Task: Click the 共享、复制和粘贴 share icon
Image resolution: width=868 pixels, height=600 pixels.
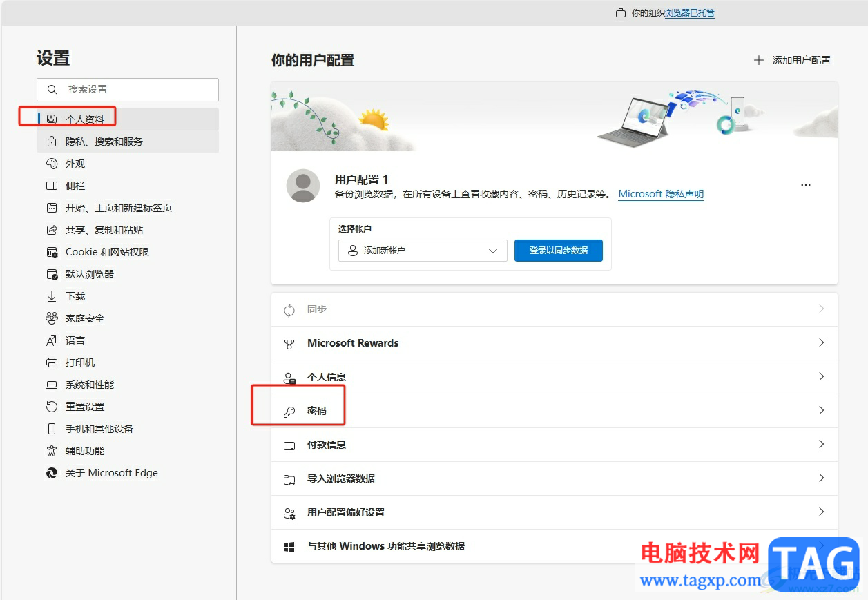Action: point(52,230)
